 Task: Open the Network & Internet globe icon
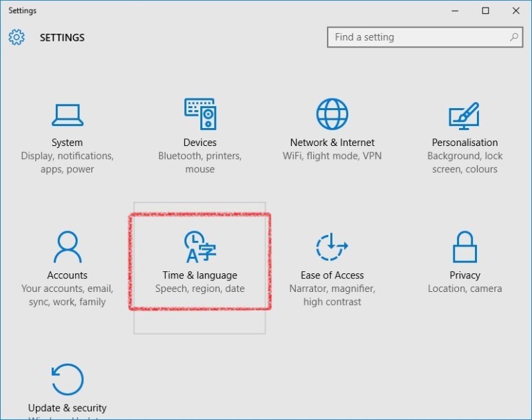[332, 114]
